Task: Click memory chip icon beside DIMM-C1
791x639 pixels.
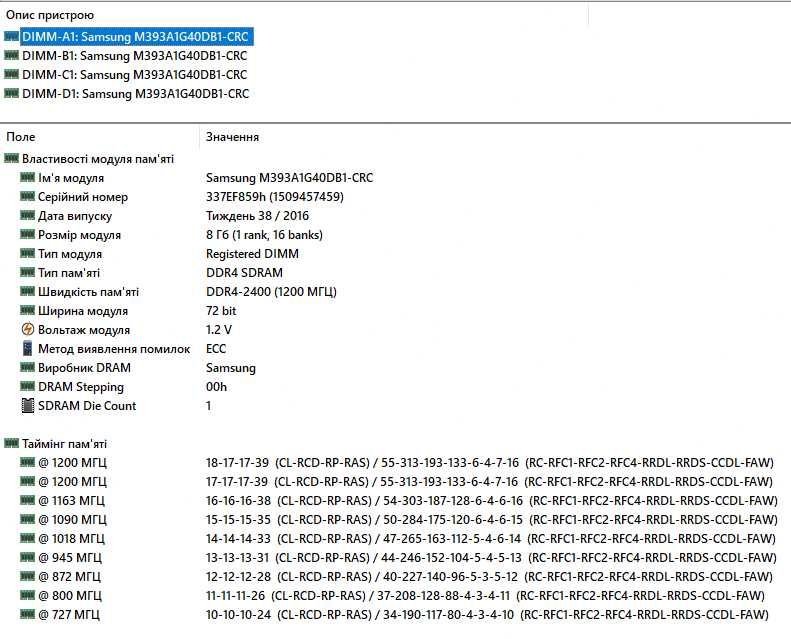Action: [11, 74]
